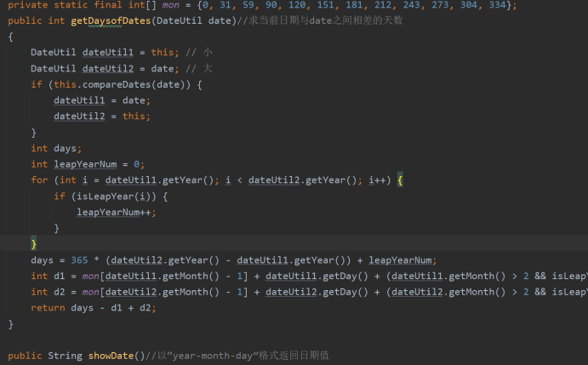This screenshot has height=365, width=588.
Task: Click the for keyword of the loop
Action: (x=39, y=180)
